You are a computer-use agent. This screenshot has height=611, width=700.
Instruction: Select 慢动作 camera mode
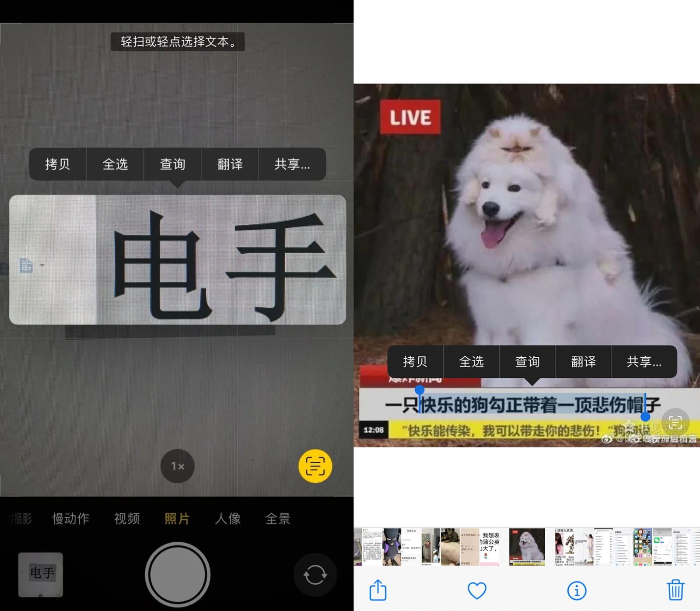[x=71, y=519]
